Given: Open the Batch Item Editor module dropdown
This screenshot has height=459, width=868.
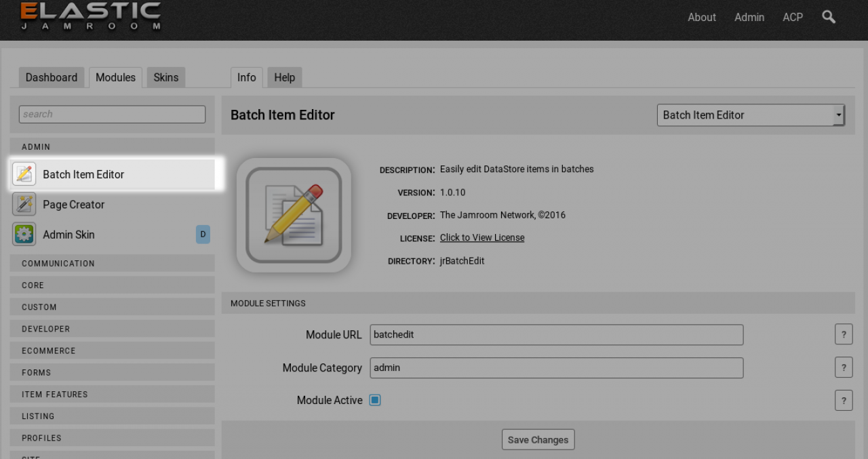Looking at the screenshot, I should (751, 115).
